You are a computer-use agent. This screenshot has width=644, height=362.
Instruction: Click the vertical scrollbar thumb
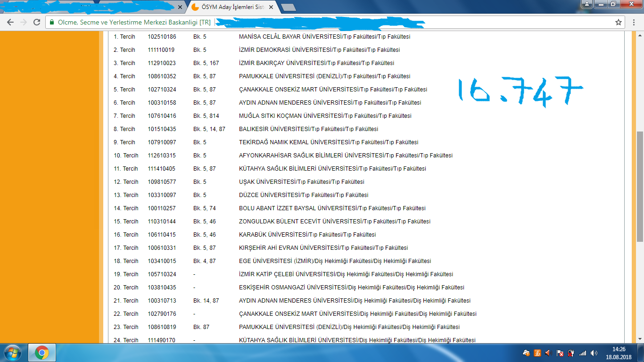point(640,186)
